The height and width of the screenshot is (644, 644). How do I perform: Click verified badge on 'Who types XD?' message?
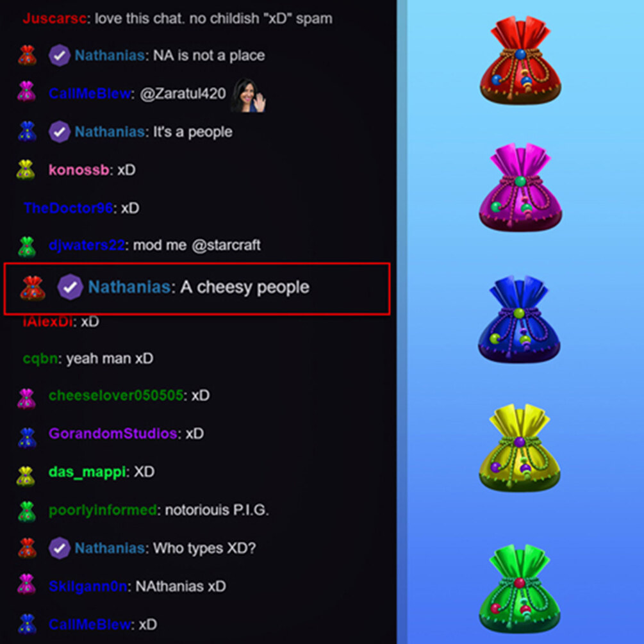[60, 548]
